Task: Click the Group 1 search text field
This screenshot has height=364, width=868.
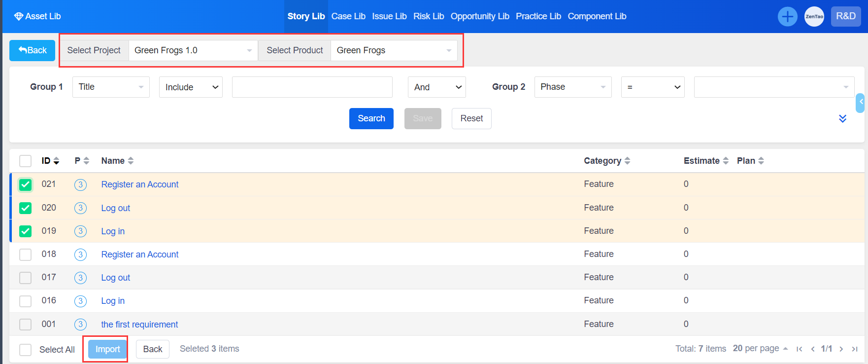Action: 312,87
